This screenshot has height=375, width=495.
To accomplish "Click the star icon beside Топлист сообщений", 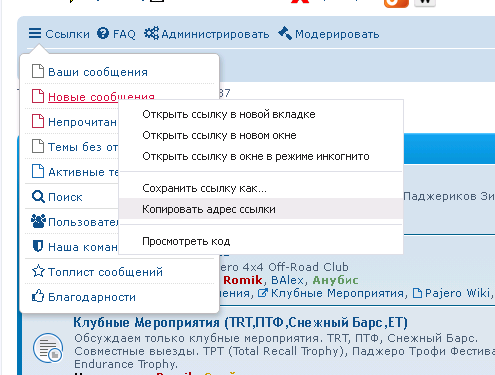I will pyautogui.click(x=38, y=271).
